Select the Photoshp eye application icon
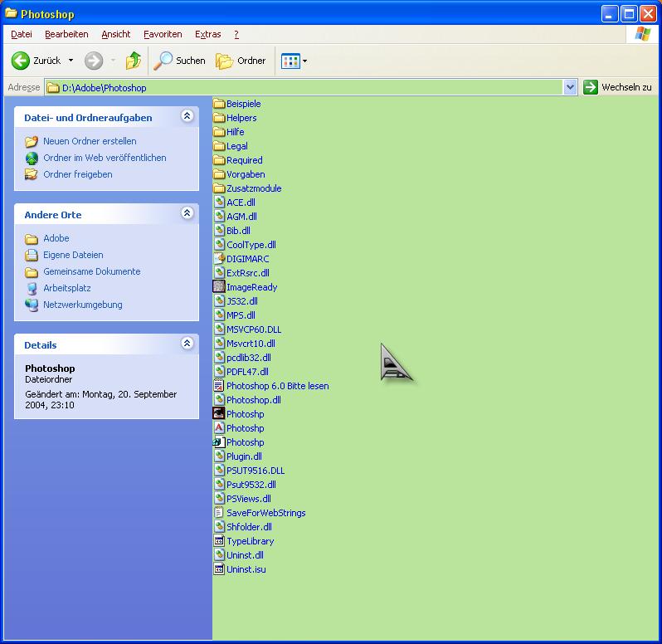This screenshot has width=662, height=644. (x=219, y=413)
